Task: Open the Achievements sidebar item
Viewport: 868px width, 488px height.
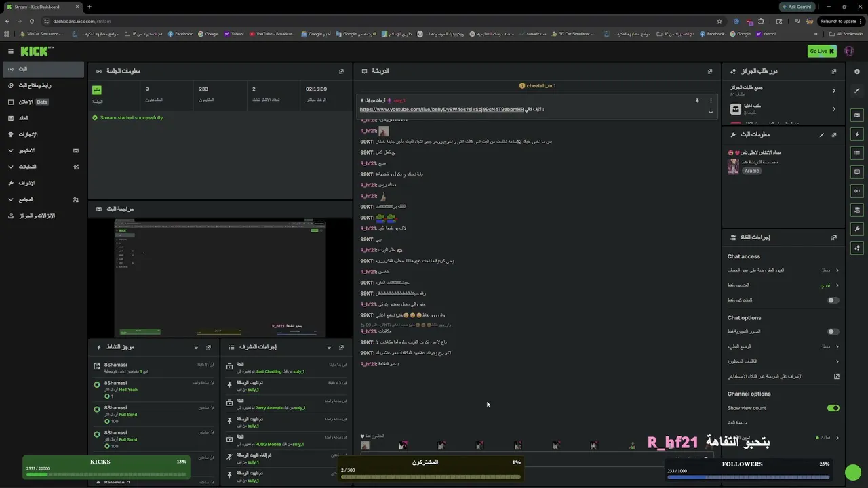Action: pos(43,134)
